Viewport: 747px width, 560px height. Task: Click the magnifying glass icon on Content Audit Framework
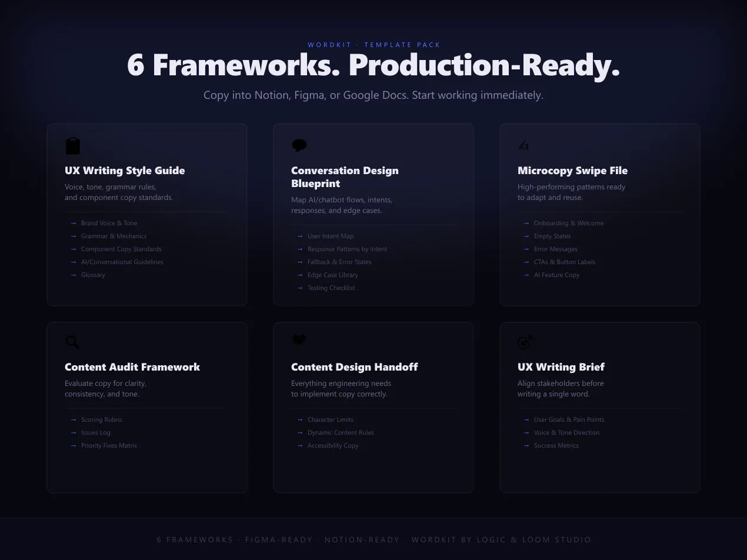click(x=72, y=342)
